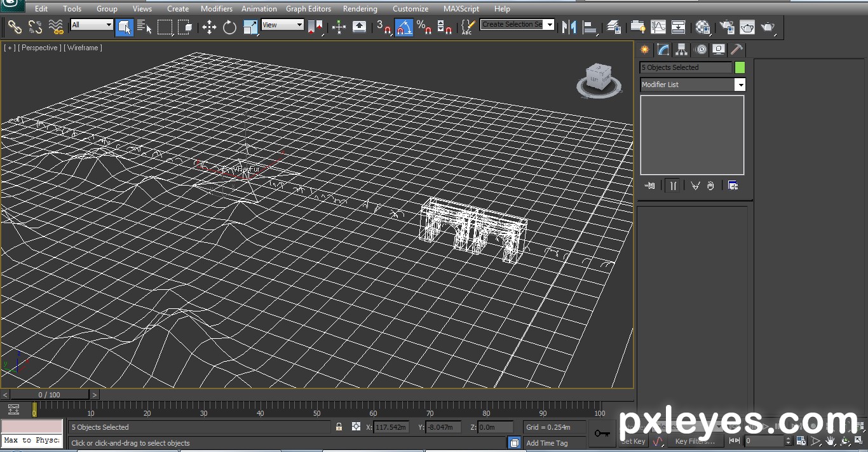Switch to the Create command panel tab

(645, 50)
